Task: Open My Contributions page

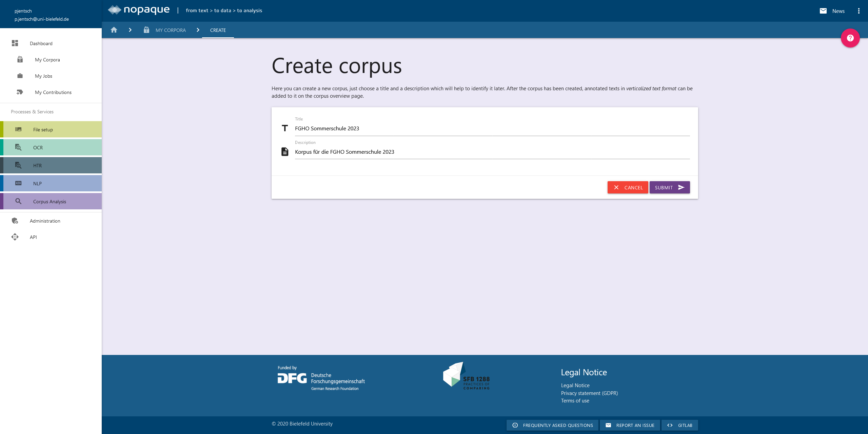Action: [51, 92]
